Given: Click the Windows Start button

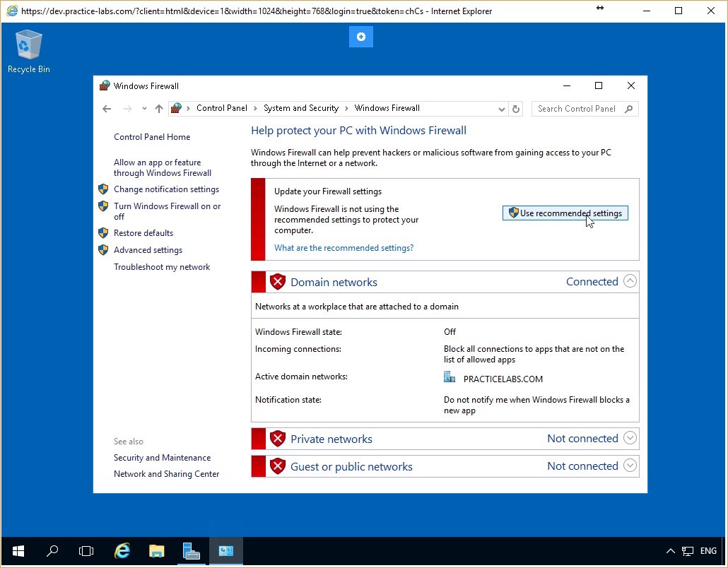Looking at the screenshot, I should coord(18,551).
